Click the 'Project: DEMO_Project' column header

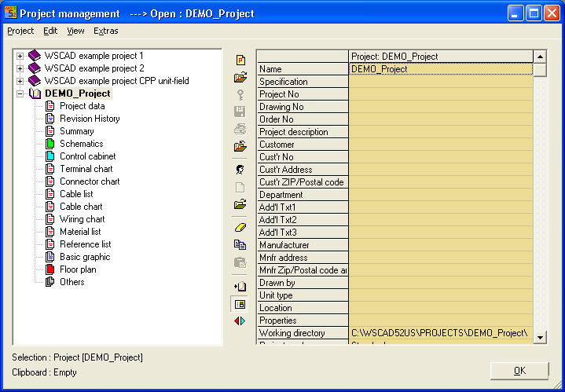[x=441, y=57]
